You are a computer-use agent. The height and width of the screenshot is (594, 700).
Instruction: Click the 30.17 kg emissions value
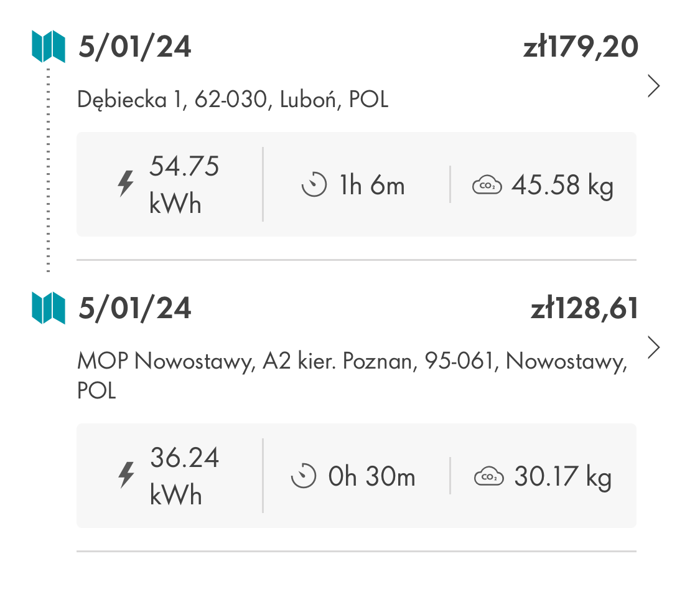[x=563, y=477]
